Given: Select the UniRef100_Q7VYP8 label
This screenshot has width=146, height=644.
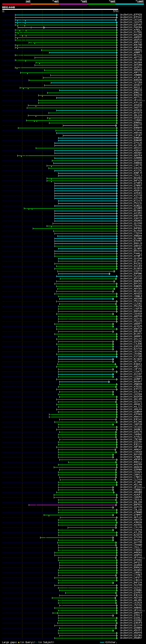Looking at the screenshot, I should pos(131,538).
